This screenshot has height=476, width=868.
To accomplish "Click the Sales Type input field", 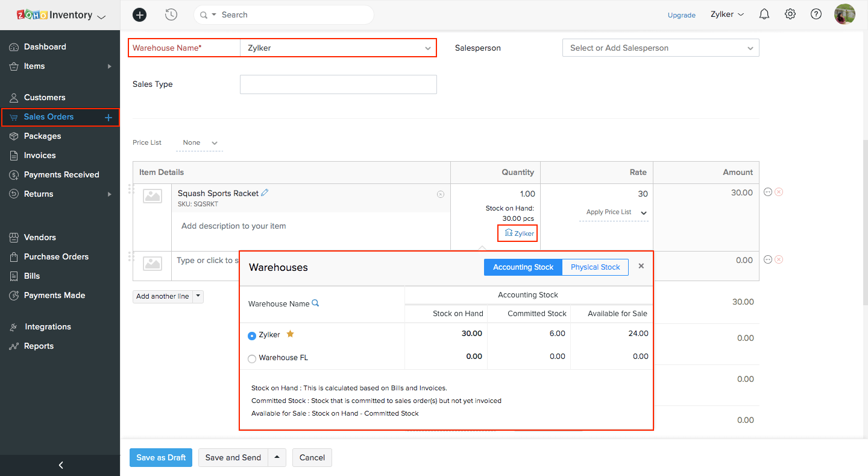I will tap(338, 84).
